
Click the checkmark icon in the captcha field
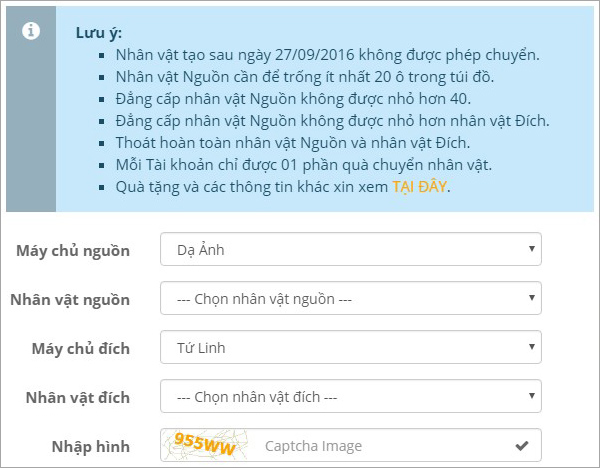521,445
